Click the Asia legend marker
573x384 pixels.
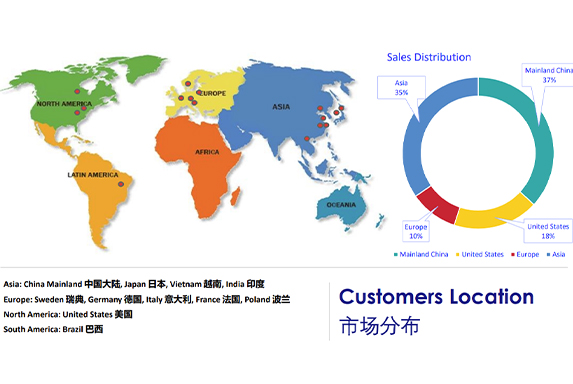click(548, 255)
